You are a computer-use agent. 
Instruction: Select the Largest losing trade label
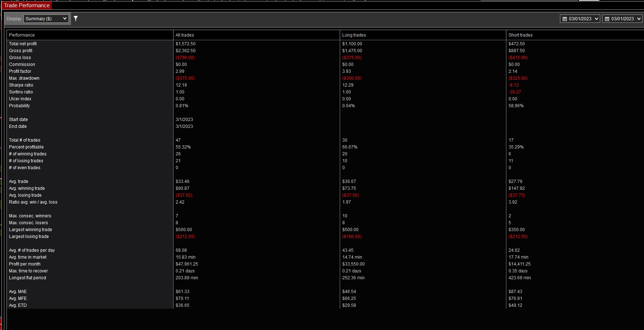tap(29, 237)
